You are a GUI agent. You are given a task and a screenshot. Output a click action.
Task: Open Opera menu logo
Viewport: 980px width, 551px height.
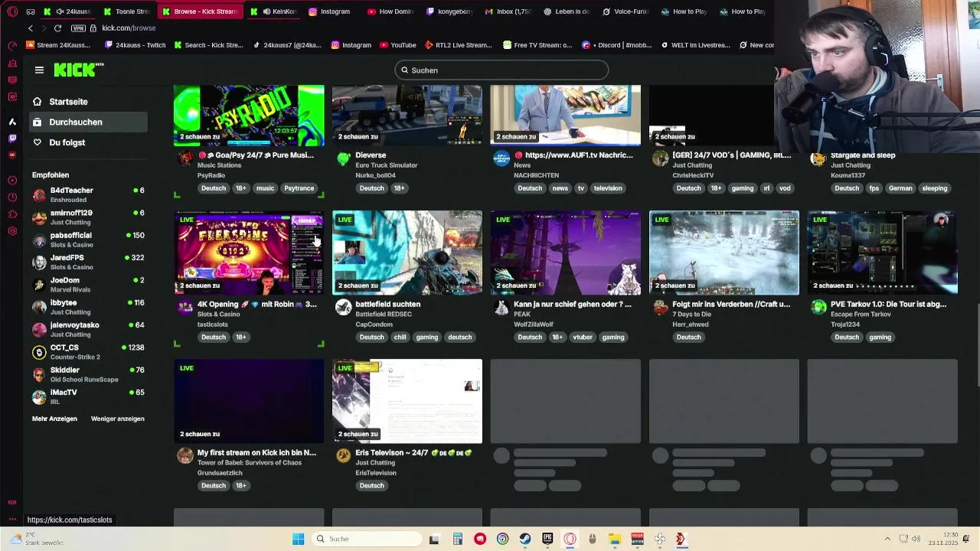12,11
